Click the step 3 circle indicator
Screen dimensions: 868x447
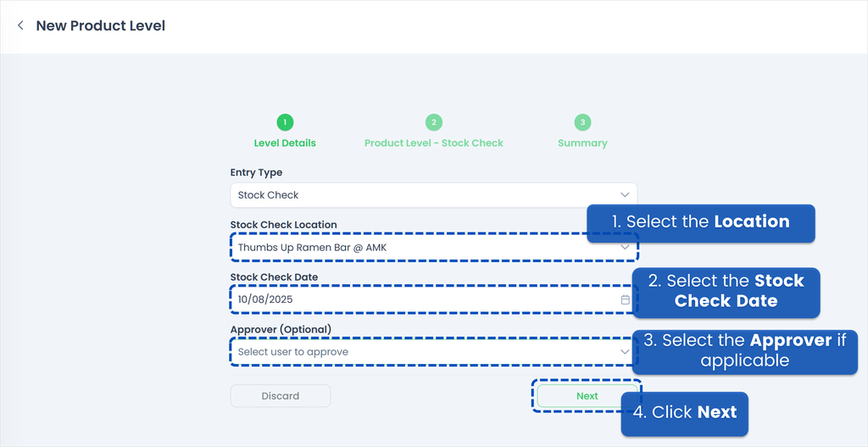point(582,122)
